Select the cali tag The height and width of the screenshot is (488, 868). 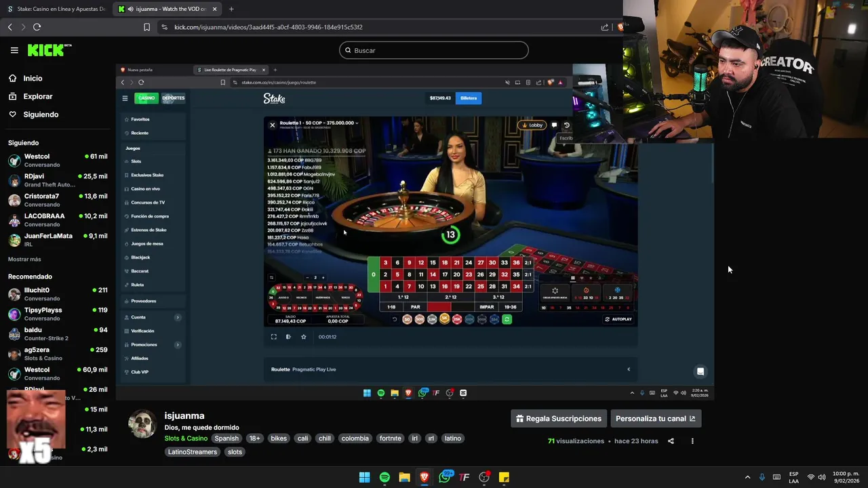click(x=302, y=439)
